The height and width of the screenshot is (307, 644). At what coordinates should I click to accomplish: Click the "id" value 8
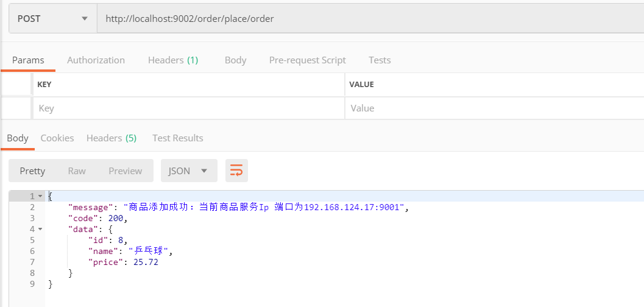pyautogui.click(x=121, y=240)
